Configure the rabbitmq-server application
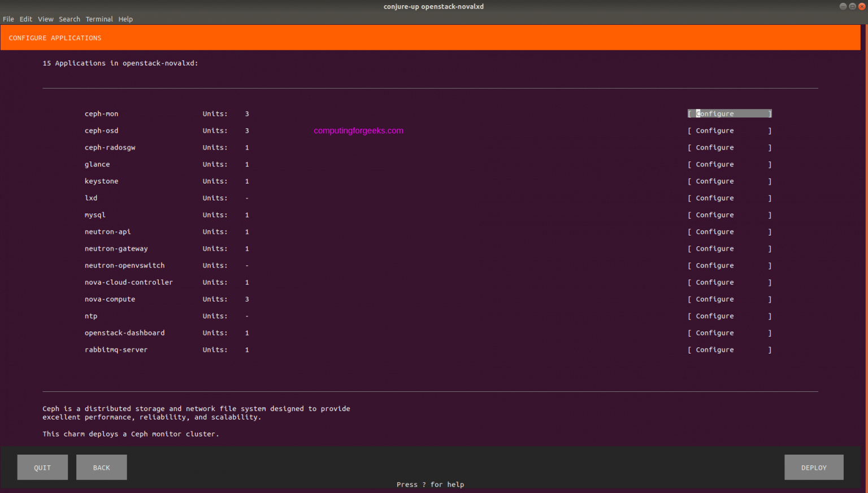 click(729, 350)
